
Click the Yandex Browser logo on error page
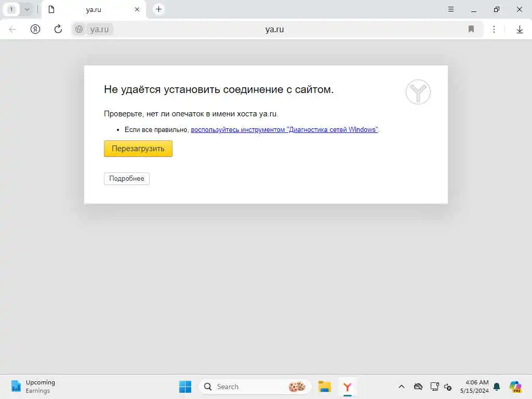[x=418, y=92]
